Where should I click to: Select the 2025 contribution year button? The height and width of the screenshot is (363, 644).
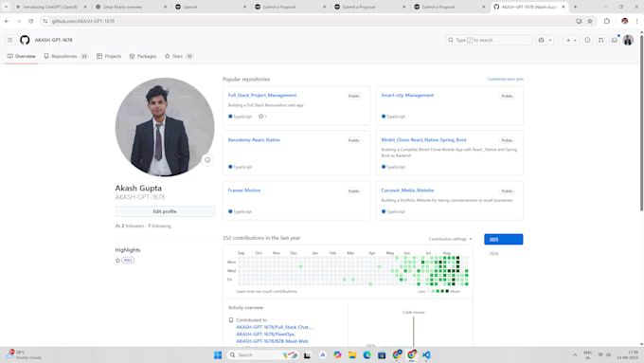(x=504, y=239)
